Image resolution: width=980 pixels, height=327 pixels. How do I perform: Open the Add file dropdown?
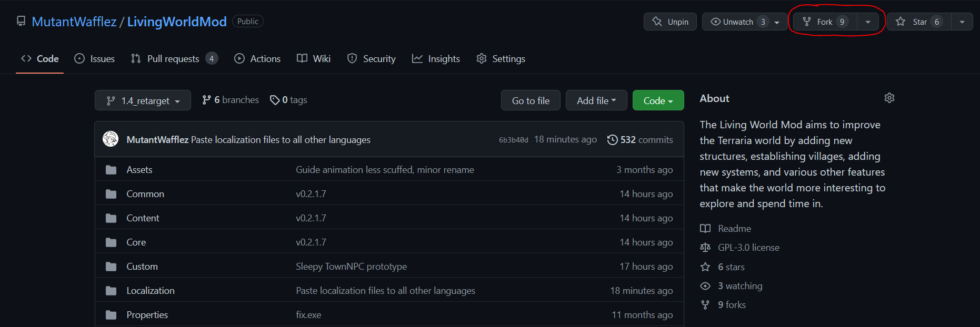click(596, 100)
